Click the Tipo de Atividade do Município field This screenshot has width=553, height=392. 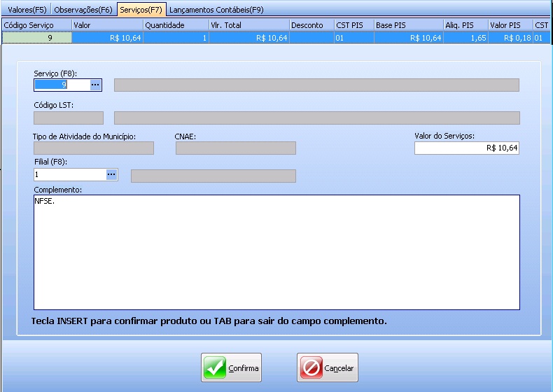[x=93, y=148]
